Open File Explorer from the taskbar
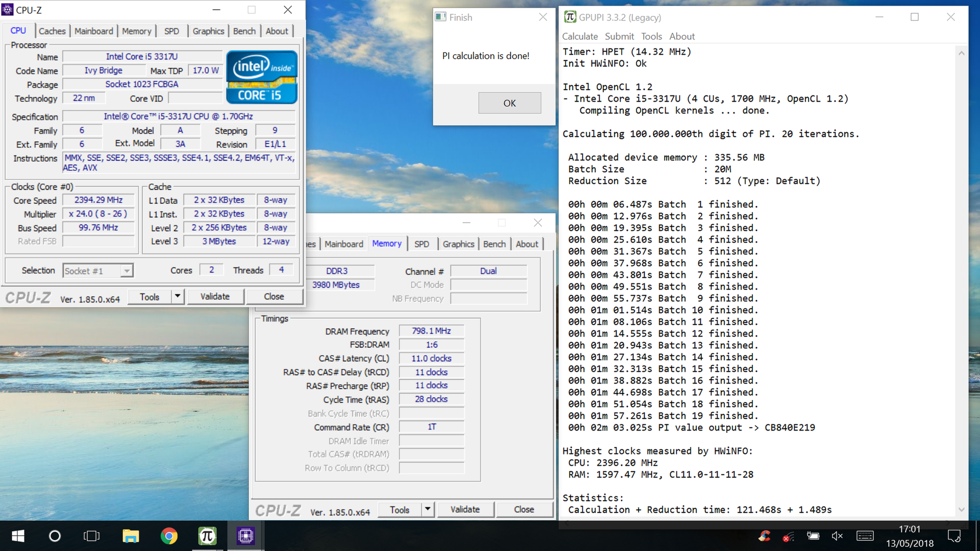The height and width of the screenshot is (551, 980). (131, 536)
